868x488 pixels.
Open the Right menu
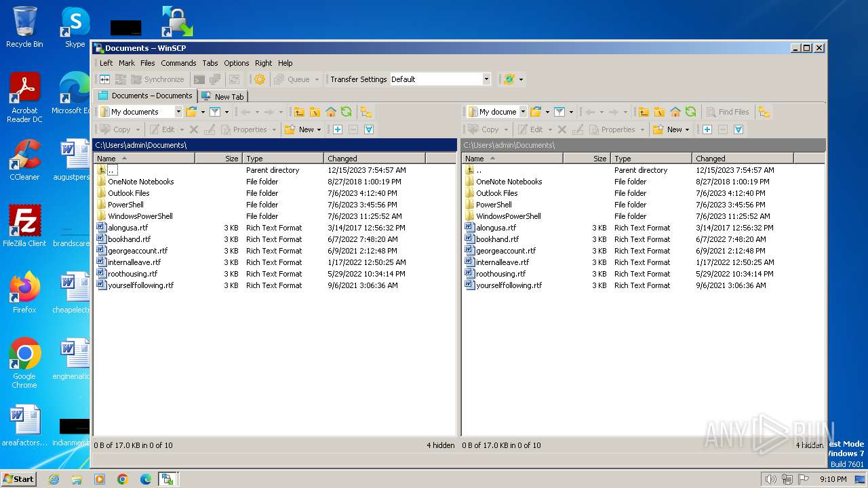click(263, 63)
